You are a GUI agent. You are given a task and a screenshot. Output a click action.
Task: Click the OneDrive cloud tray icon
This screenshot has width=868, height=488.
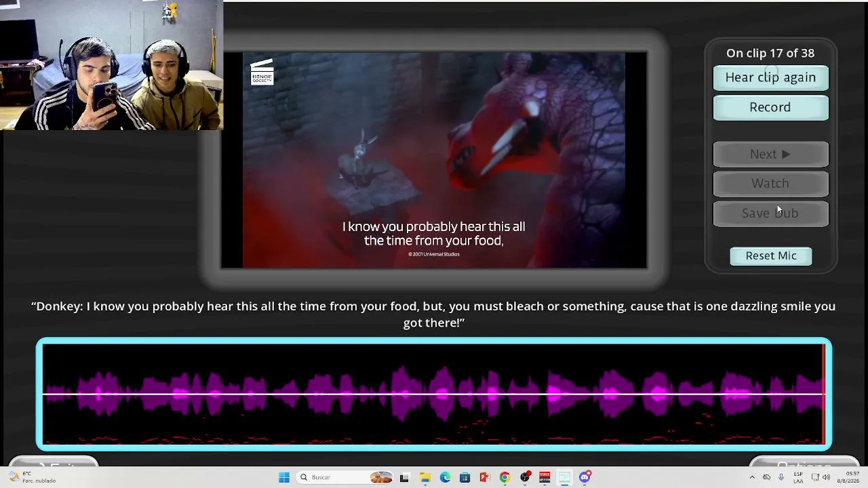coord(766,477)
